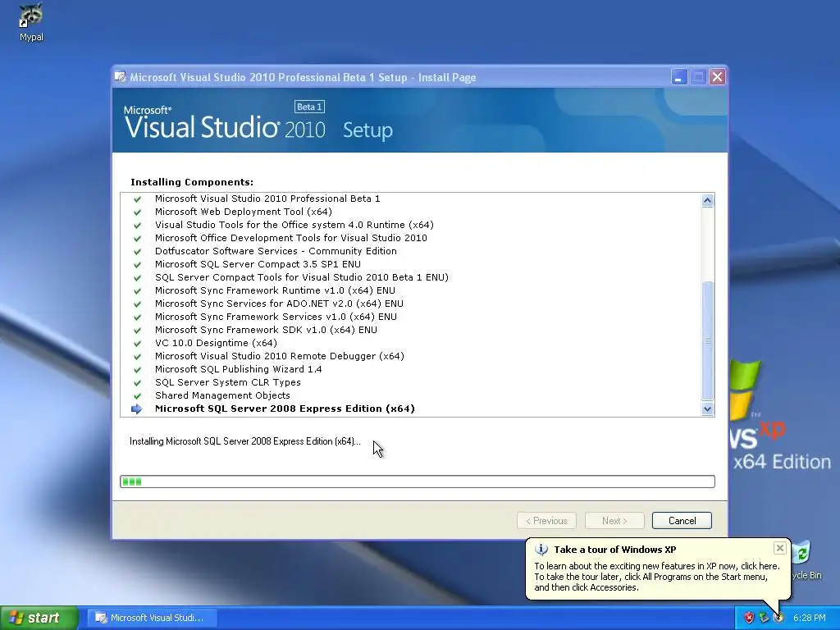840x630 pixels.
Task: Click the taskbar clock showing 6:28 PM
Action: (809, 618)
